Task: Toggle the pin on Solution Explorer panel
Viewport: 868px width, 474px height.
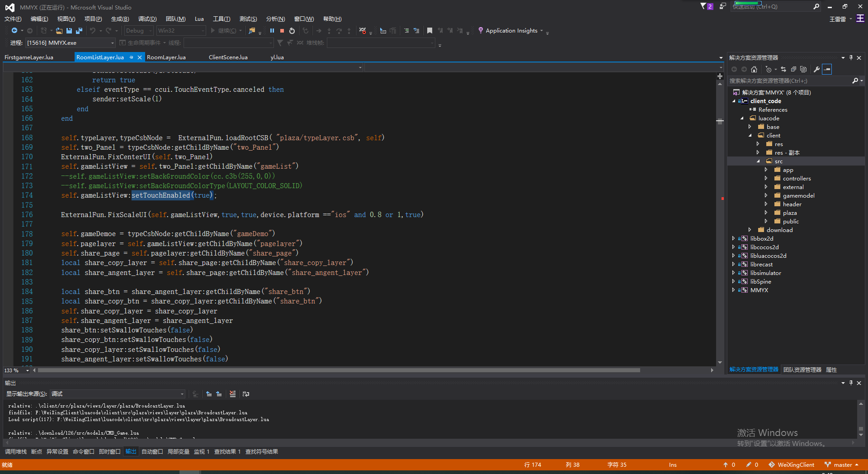Action: click(851, 57)
